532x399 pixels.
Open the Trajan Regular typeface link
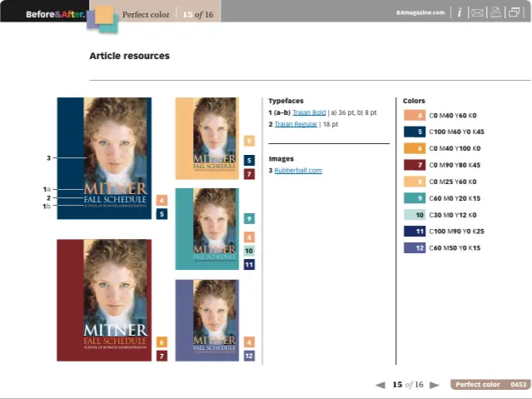296,124
